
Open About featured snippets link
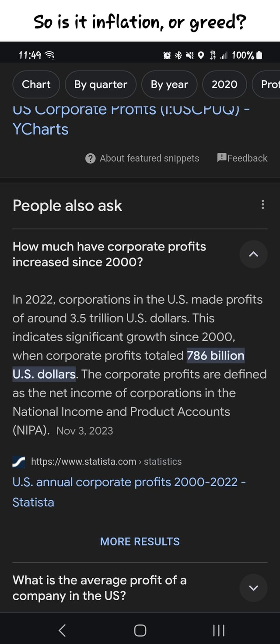coord(149,158)
